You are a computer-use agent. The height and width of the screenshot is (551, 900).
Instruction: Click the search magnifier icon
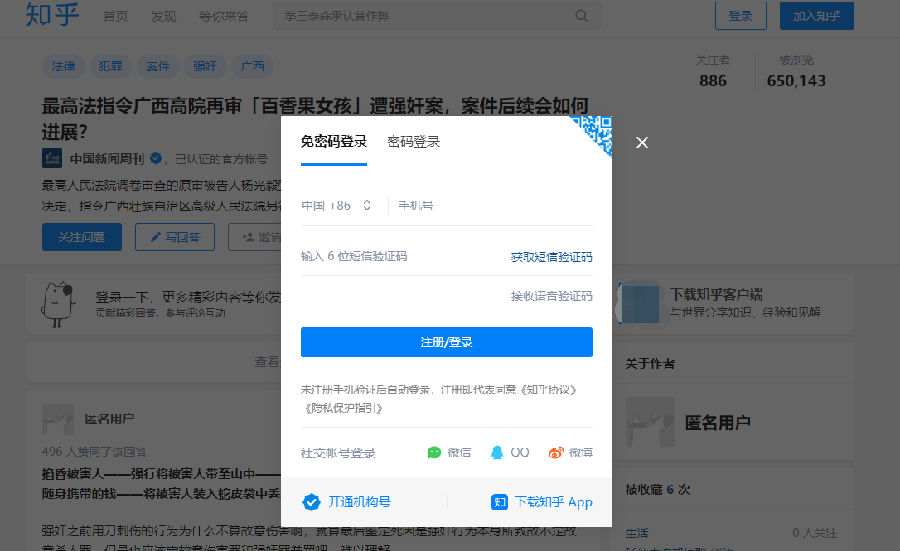[x=582, y=16]
